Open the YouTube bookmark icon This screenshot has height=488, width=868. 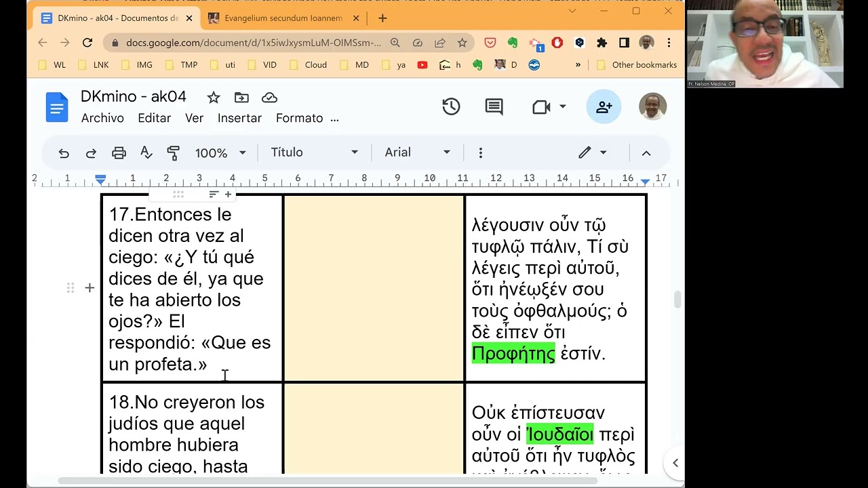(422, 65)
